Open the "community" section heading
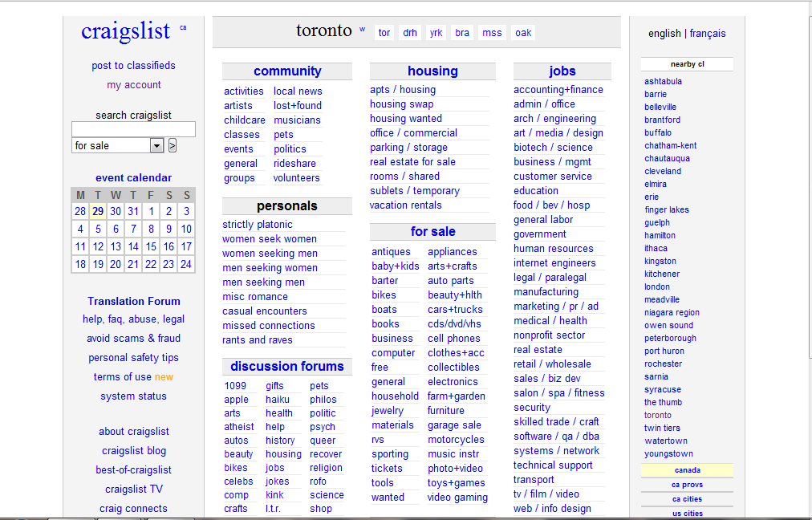This screenshot has width=812, height=520. (x=287, y=71)
